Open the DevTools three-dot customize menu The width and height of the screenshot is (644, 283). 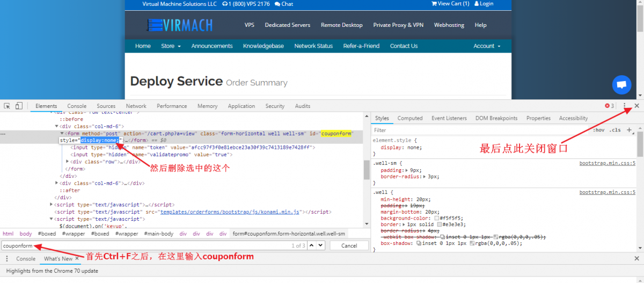(x=625, y=106)
